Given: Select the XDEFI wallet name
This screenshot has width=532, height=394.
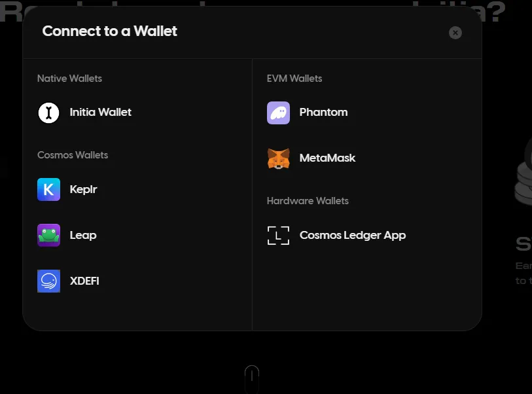Looking at the screenshot, I should [84, 281].
